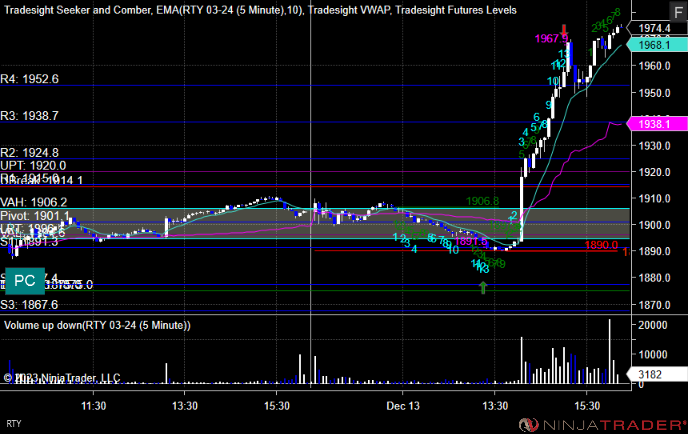Select the green up arrow buy signal
The height and width of the screenshot is (434, 688).
(x=483, y=288)
